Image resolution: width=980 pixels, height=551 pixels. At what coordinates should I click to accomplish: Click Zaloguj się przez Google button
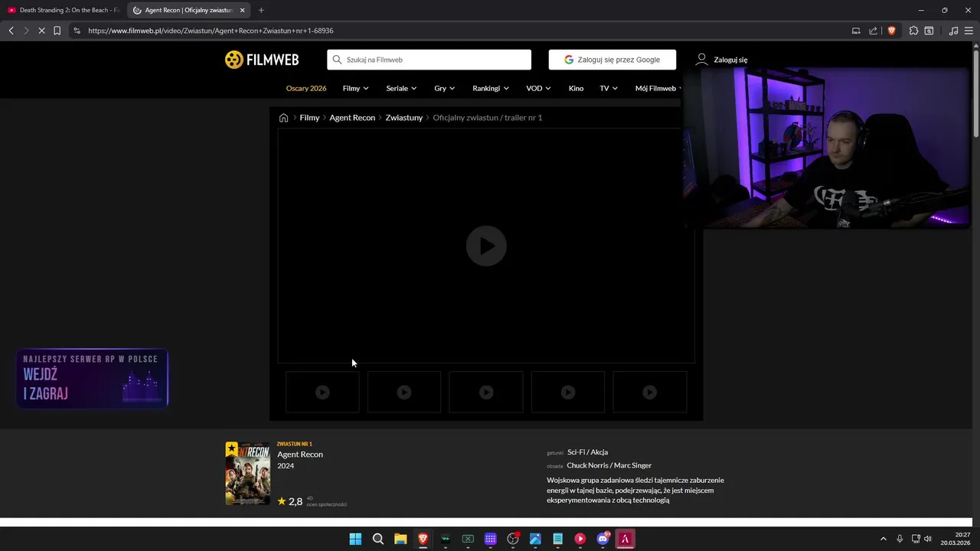tap(612, 60)
